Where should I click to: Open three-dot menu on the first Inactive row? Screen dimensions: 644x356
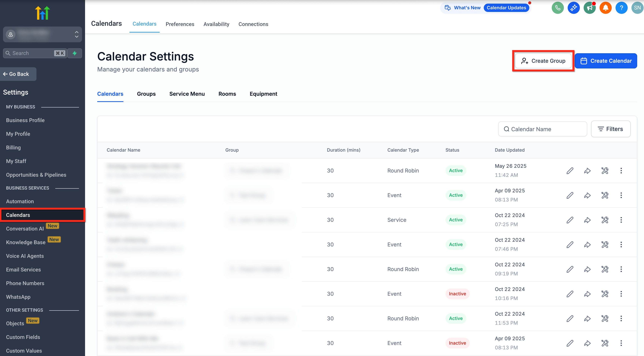click(x=621, y=294)
